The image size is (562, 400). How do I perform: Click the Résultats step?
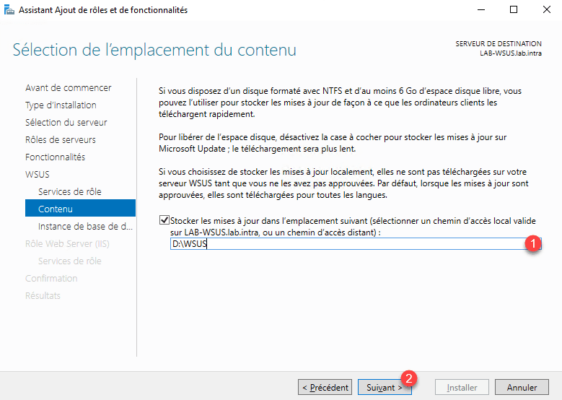[x=43, y=296]
